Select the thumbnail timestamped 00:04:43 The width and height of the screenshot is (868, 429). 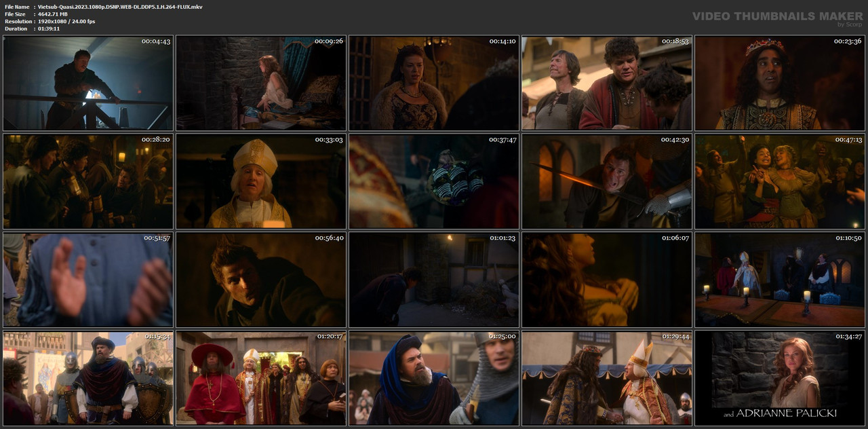[88, 83]
